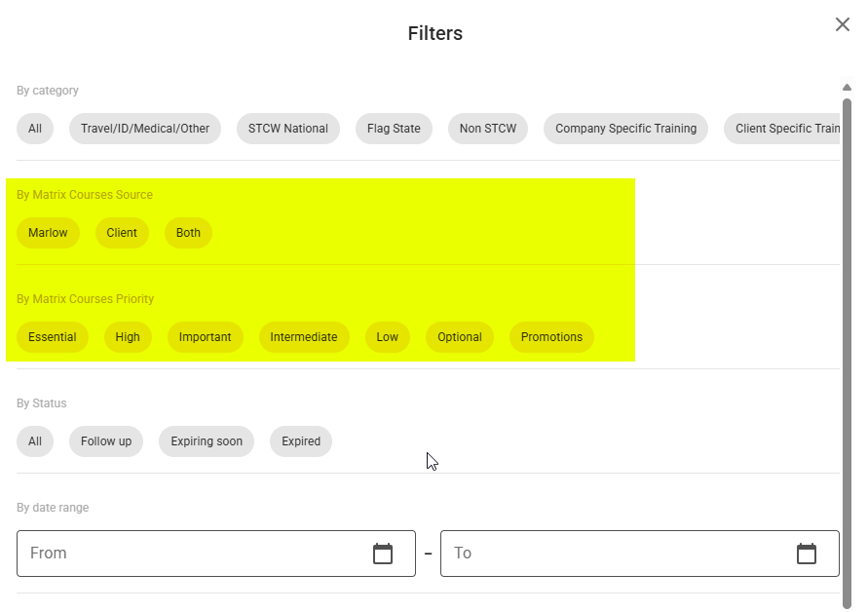Choose the Intermediate priority filter

(304, 337)
